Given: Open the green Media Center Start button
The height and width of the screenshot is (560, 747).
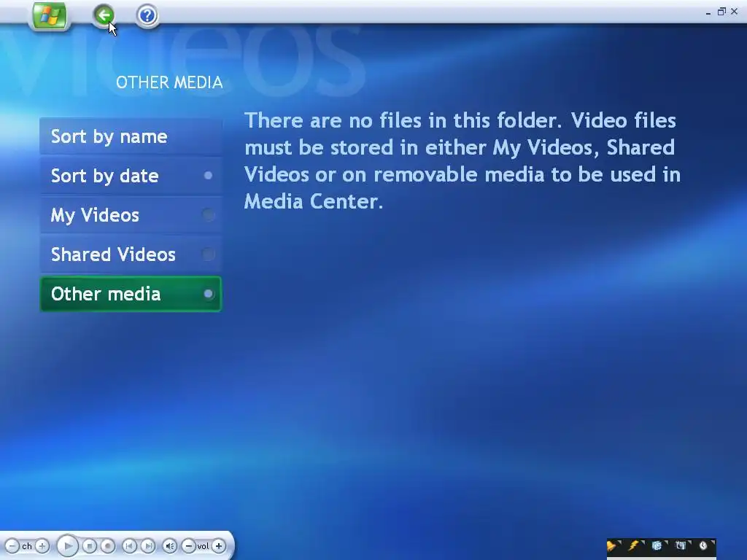Looking at the screenshot, I should pyautogui.click(x=50, y=16).
